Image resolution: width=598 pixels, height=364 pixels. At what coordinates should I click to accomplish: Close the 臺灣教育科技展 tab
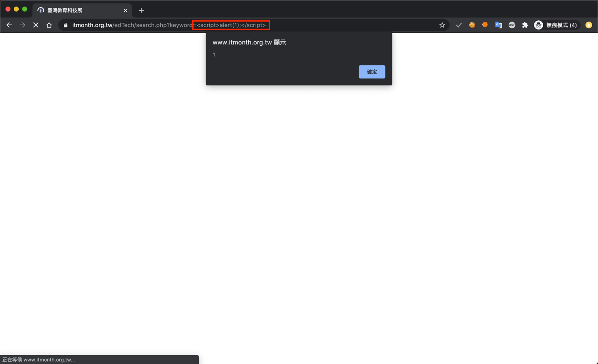coord(125,10)
